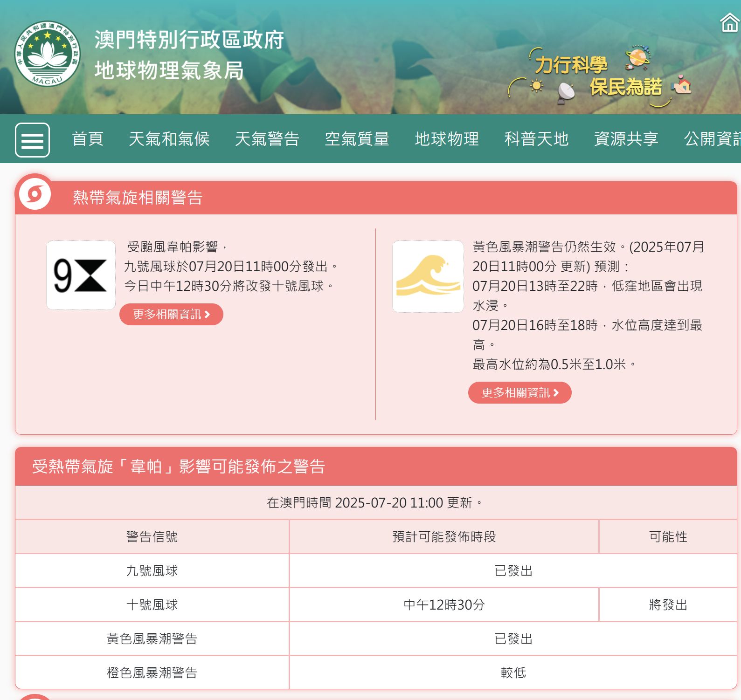Click the tropical cyclone swirl icon
Image resolution: width=741 pixels, height=700 pixels.
pos(35,193)
